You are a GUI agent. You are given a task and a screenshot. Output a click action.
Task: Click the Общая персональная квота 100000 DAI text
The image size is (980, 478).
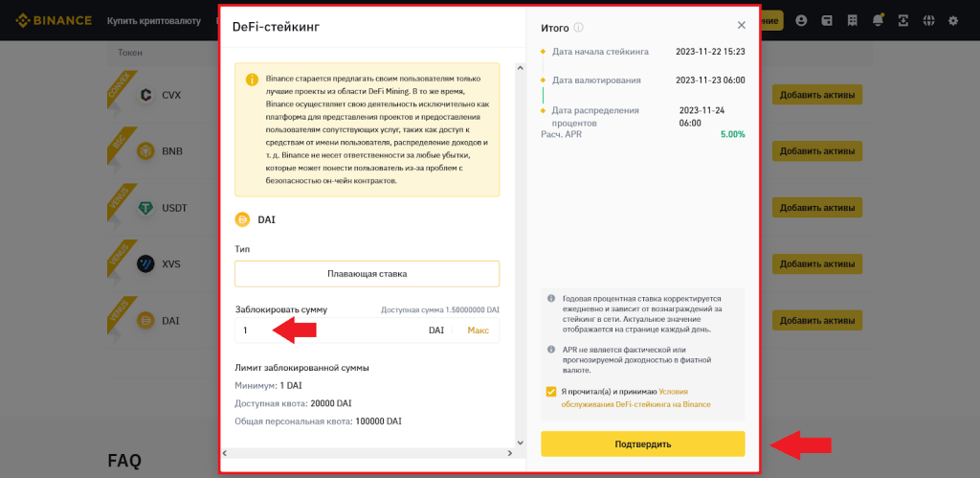point(318,421)
